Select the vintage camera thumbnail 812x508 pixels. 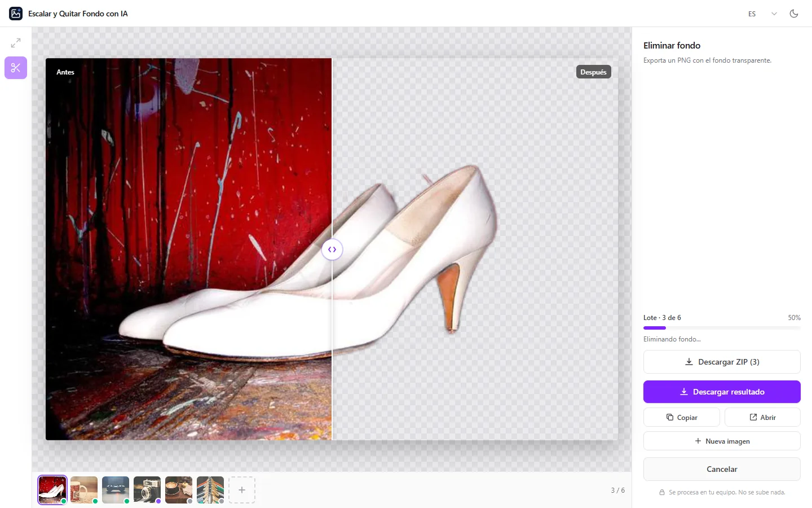pyautogui.click(x=147, y=490)
